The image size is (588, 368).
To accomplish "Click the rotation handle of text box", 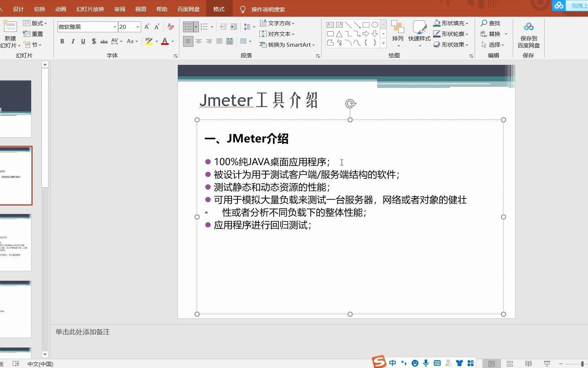I will [351, 103].
